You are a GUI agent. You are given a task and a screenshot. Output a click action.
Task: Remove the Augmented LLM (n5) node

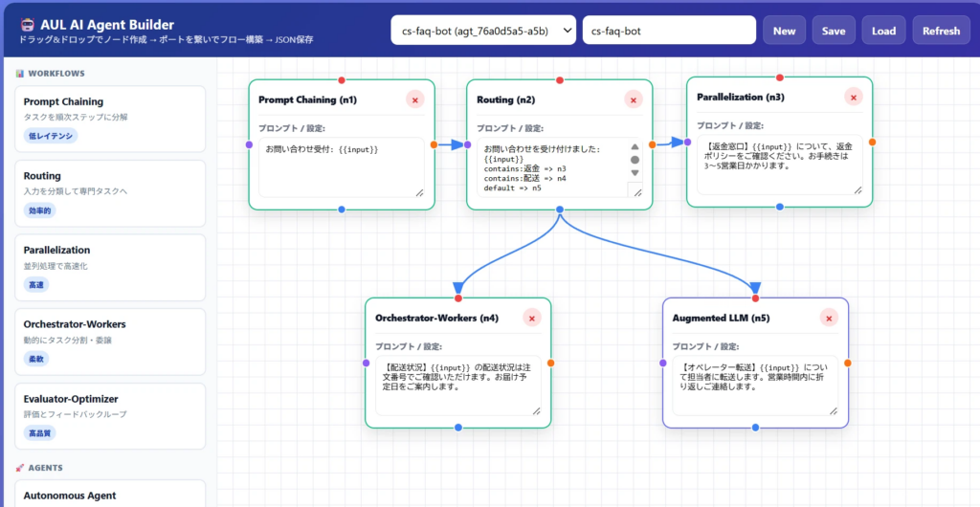tap(829, 318)
